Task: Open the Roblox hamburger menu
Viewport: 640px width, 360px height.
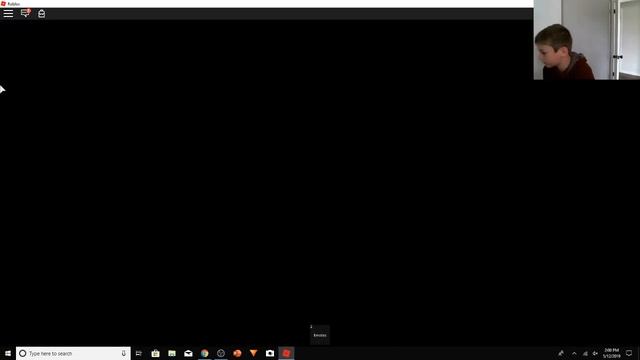Action: coord(8,13)
